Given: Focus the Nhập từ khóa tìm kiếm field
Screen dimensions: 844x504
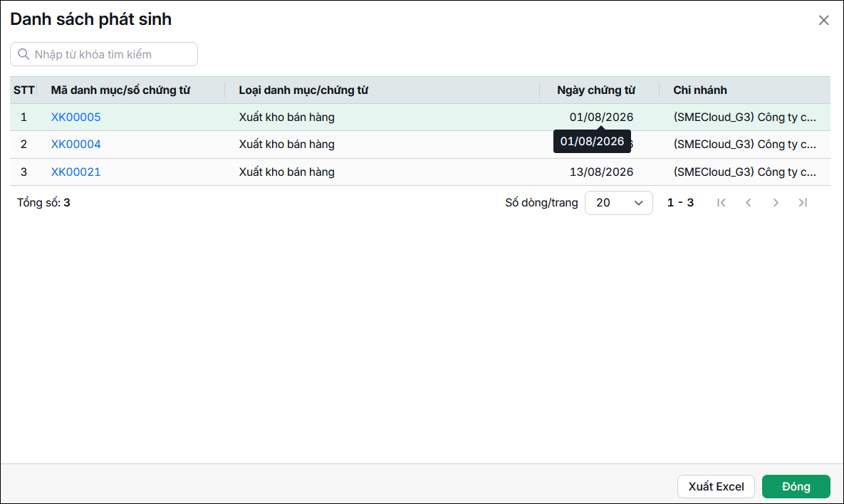Looking at the screenshot, I should point(104,54).
